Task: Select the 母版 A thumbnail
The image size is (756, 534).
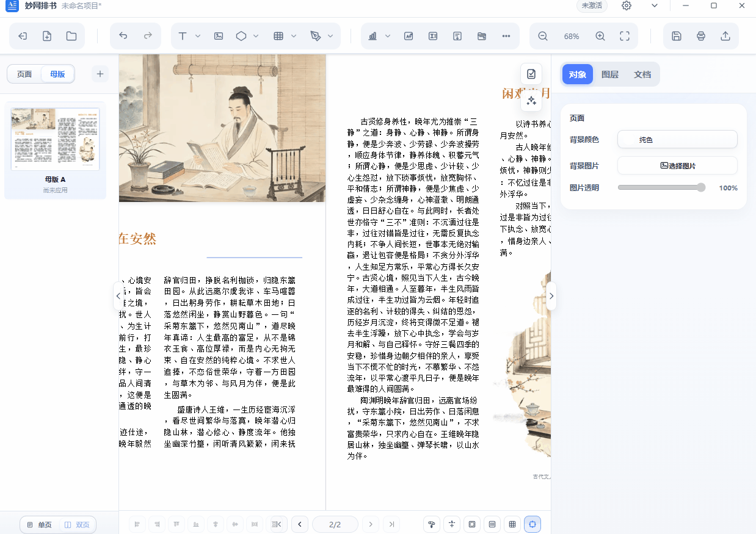Action: tap(55, 139)
